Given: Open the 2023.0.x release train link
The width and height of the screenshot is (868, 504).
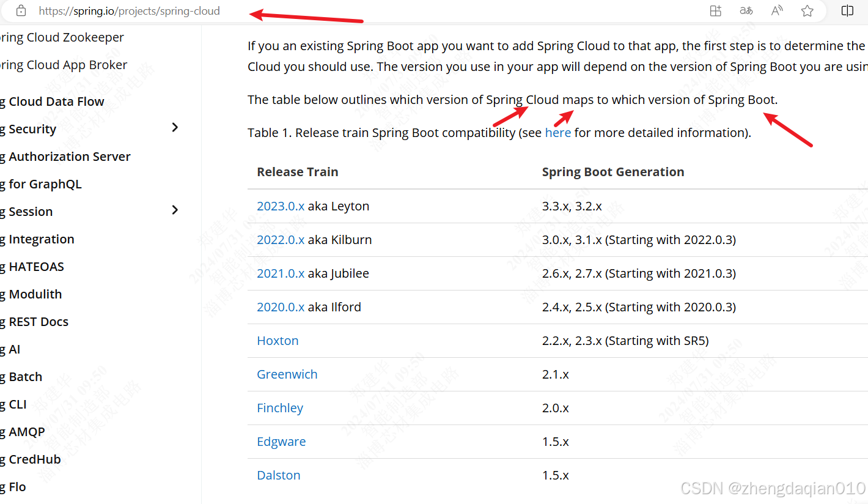Looking at the screenshot, I should pos(281,206).
